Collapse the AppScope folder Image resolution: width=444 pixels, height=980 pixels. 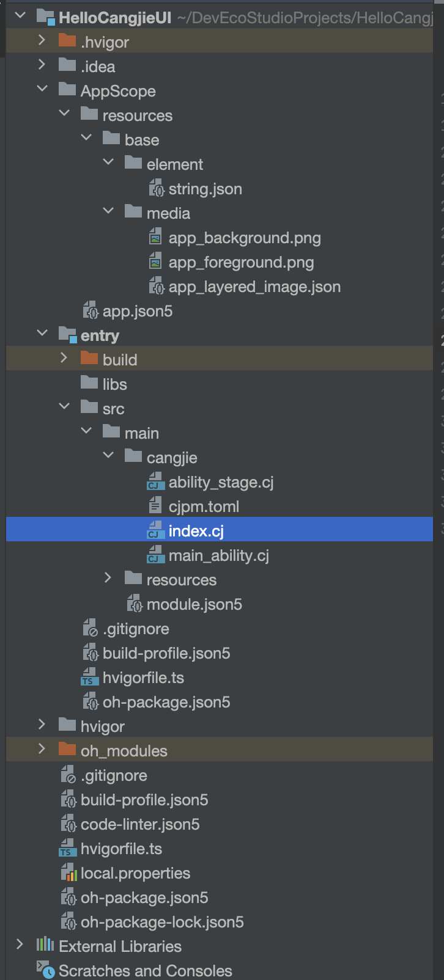(x=42, y=90)
